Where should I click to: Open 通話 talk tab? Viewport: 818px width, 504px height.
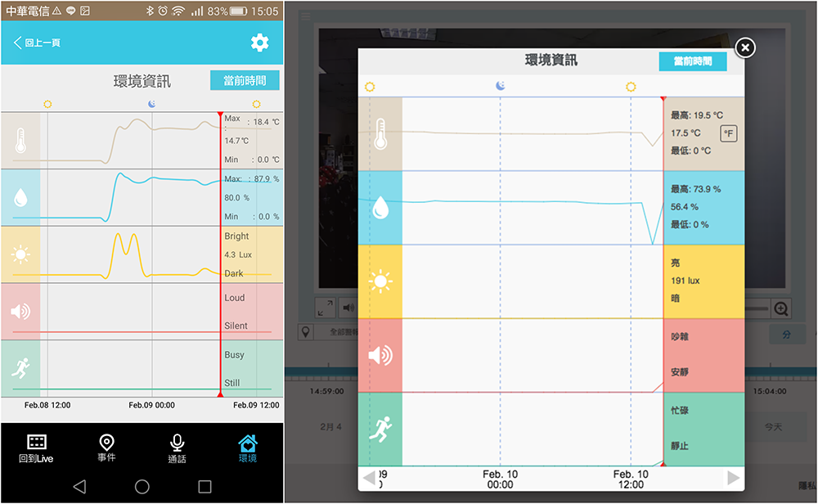(x=177, y=448)
